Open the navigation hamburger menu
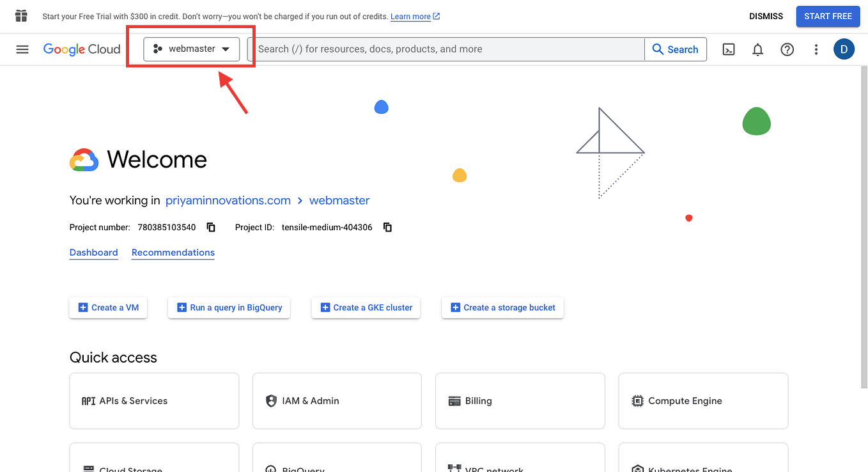868x472 pixels. tap(22, 49)
